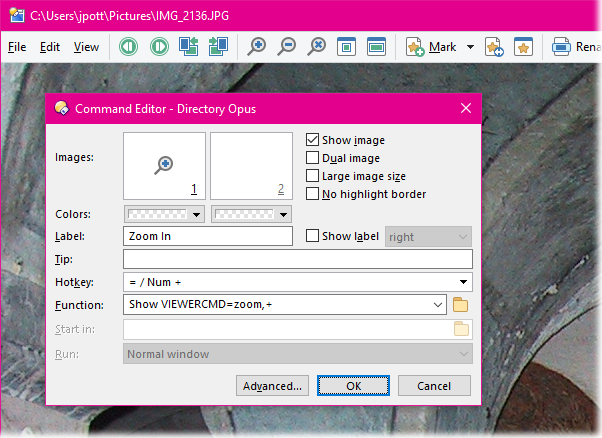
Task: Enable the No highlight border option
Action: click(x=313, y=194)
